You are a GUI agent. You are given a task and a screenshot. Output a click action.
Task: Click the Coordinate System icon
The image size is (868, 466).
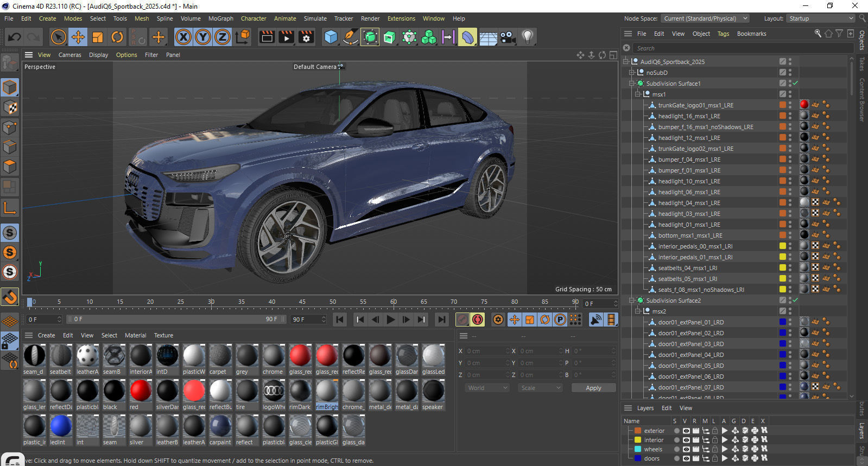243,37
